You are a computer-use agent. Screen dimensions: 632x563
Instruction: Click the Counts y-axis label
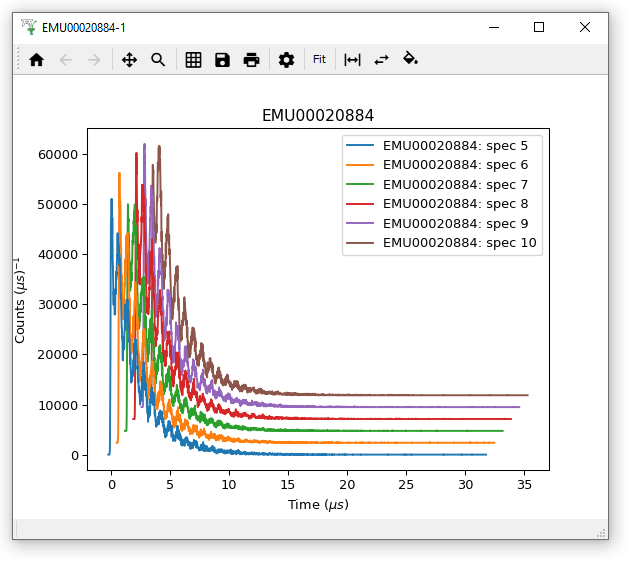click(21, 300)
